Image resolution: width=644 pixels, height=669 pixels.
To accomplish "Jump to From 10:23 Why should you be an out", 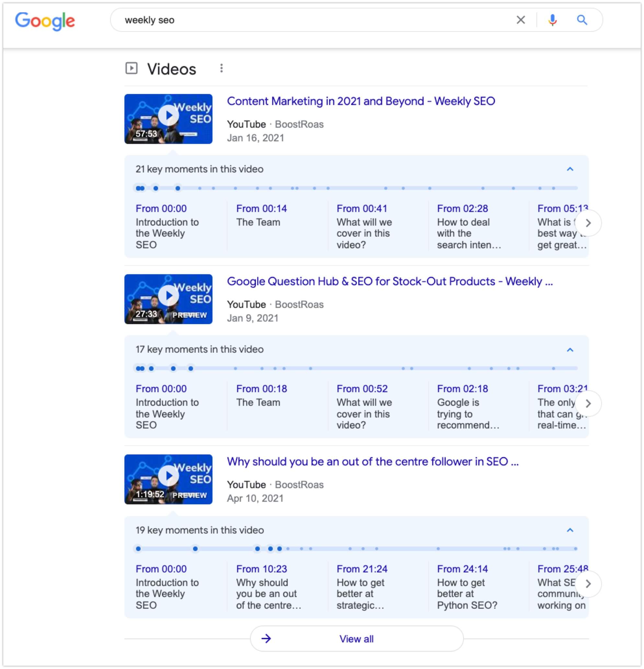I will (269, 587).
